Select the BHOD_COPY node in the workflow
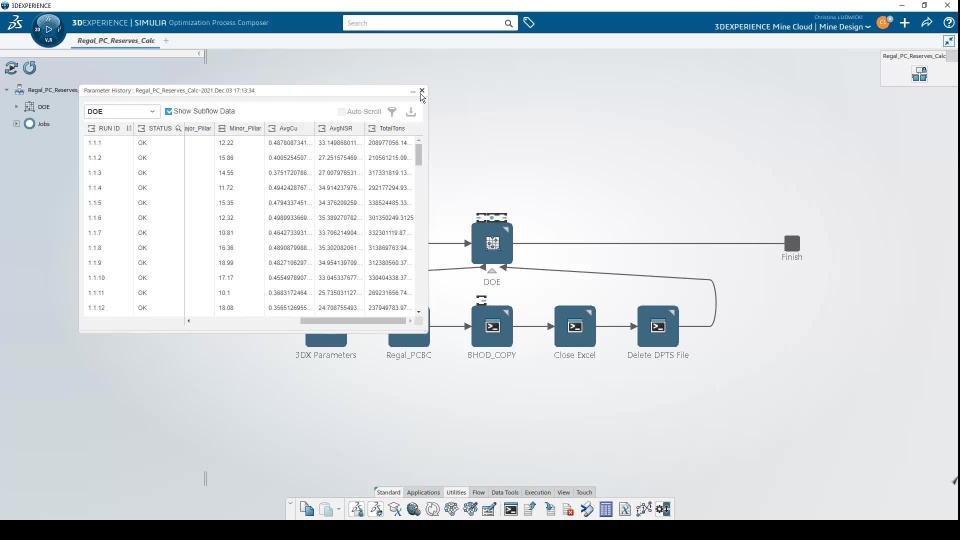This screenshot has width=960, height=540. point(492,326)
